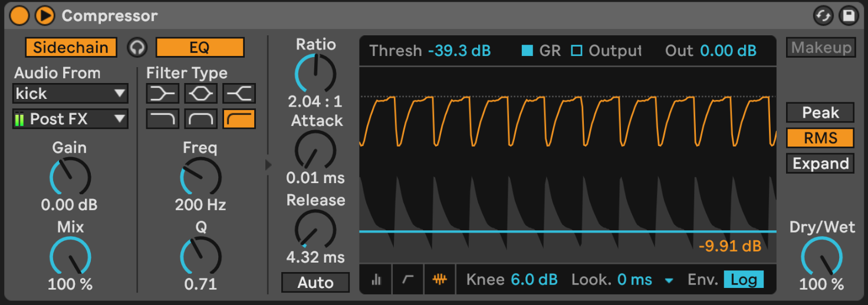Viewport: 868px width, 305px height.
Task: Click the save preset disk icon
Action: 849,16
